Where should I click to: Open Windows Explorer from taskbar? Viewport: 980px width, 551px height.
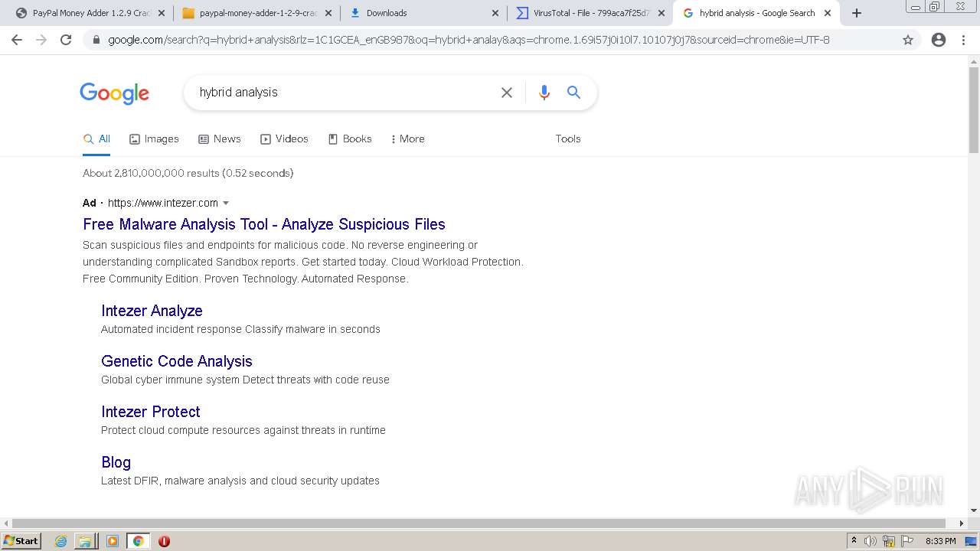click(x=85, y=541)
